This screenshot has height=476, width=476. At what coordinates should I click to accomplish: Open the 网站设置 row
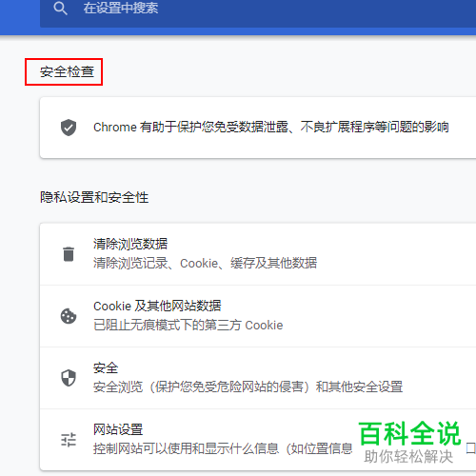(x=258, y=440)
